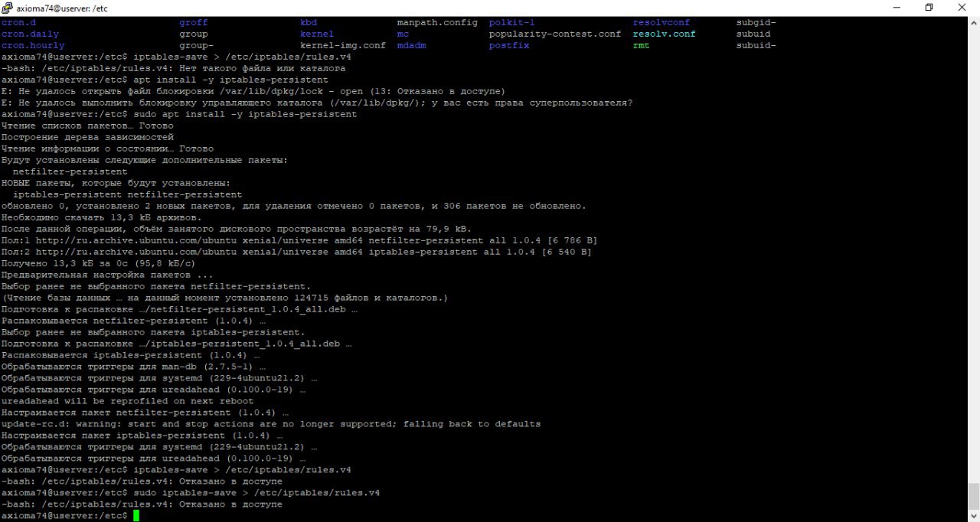Screen dimensions: 980x522
Task: Click the scrollbar up arrow
Action: (x=973, y=23)
